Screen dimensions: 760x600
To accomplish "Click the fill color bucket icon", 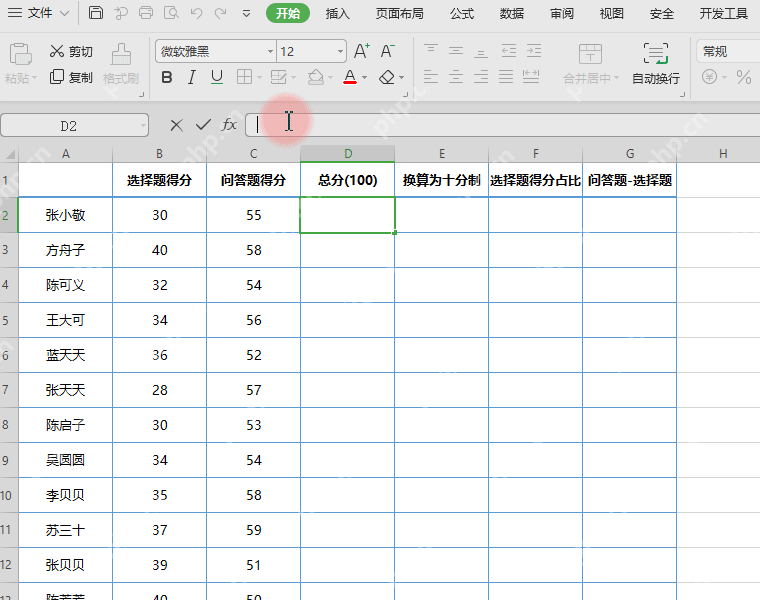I will pyautogui.click(x=316, y=77).
